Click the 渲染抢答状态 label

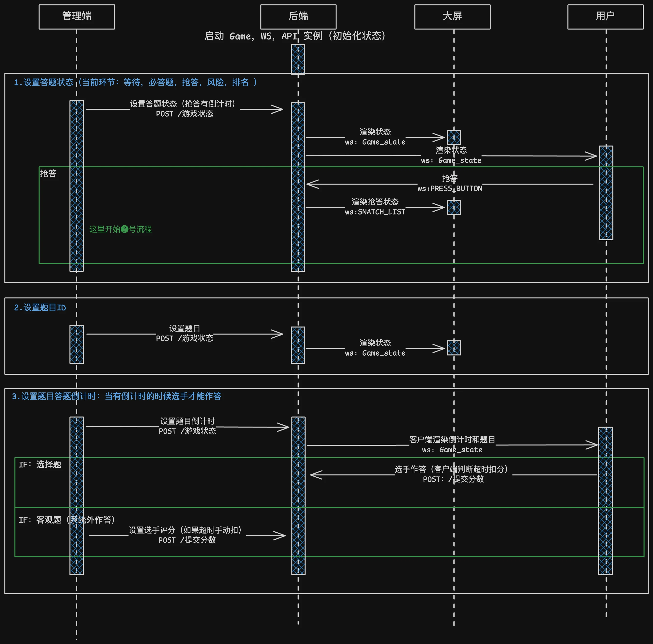[375, 201]
